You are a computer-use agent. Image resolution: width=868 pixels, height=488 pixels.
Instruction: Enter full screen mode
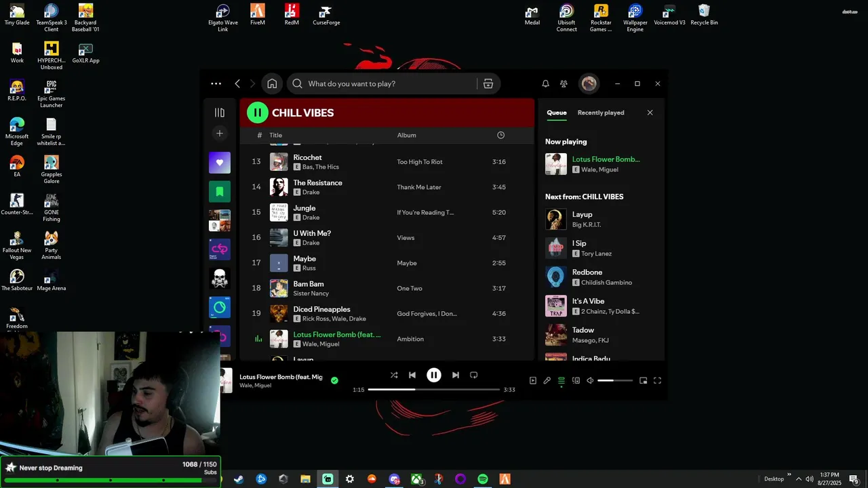(x=657, y=381)
